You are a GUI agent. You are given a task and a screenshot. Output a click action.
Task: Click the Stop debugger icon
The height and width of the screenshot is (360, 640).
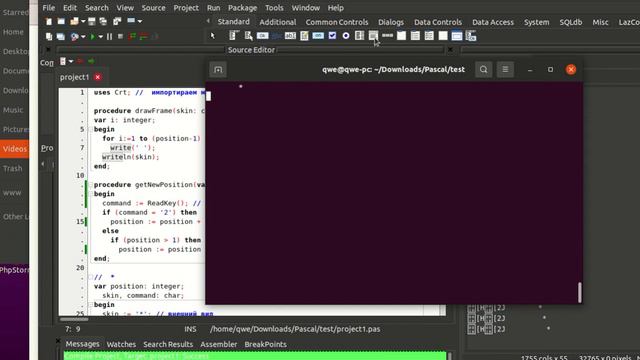(120, 37)
